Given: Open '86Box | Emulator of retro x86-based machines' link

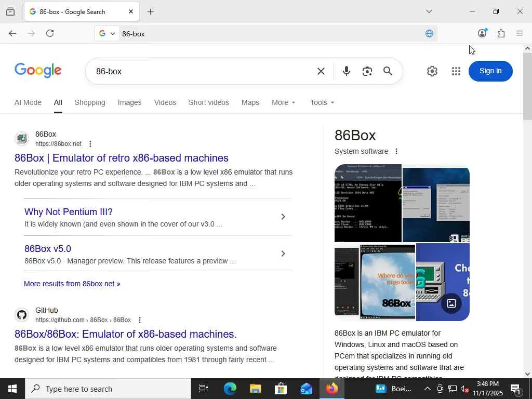Looking at the screenshot, I should 122,158.
